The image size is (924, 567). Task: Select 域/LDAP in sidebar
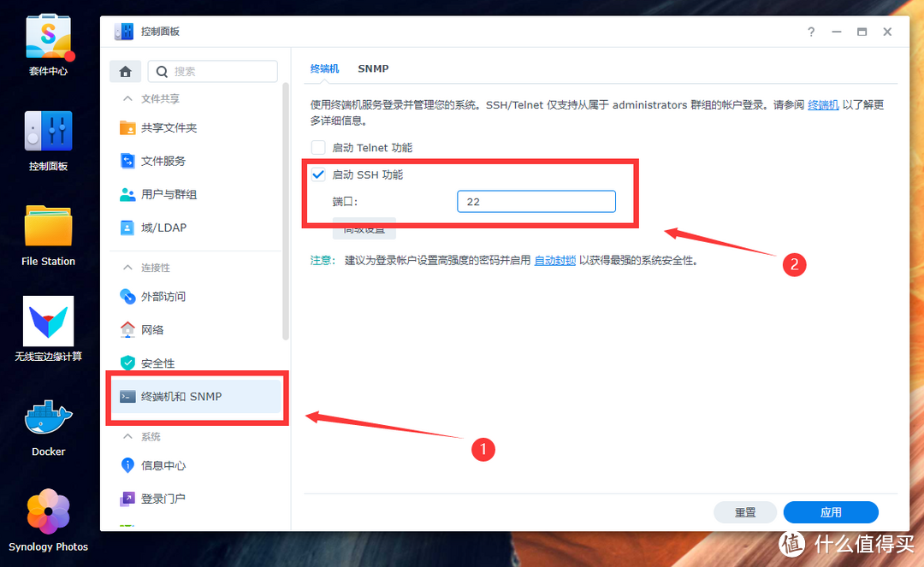click(x=196, y=227)
